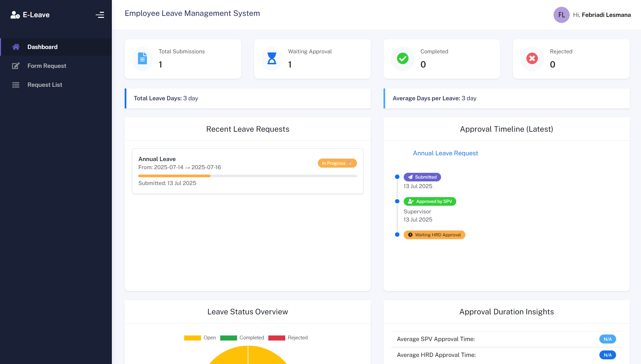Image resolution: width=641 pixels, height=364 pixels.
Task: Click the From 2025-07-14 date range text
Action: 179,167
